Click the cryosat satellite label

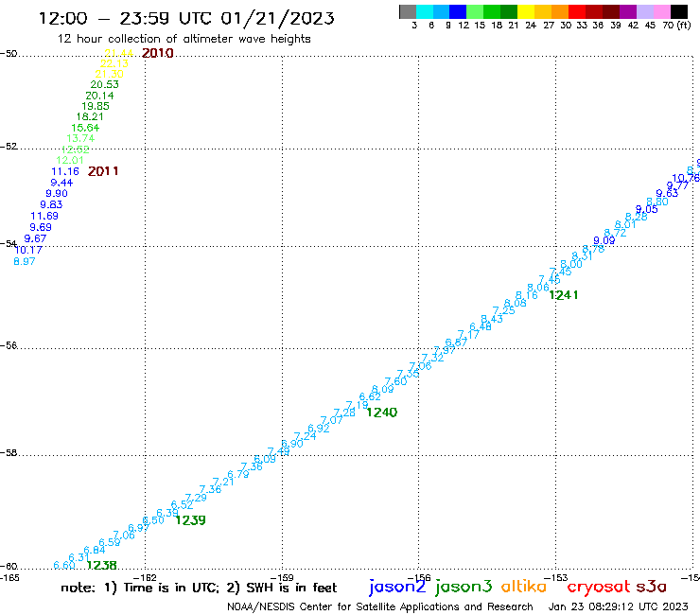point(599,588)
